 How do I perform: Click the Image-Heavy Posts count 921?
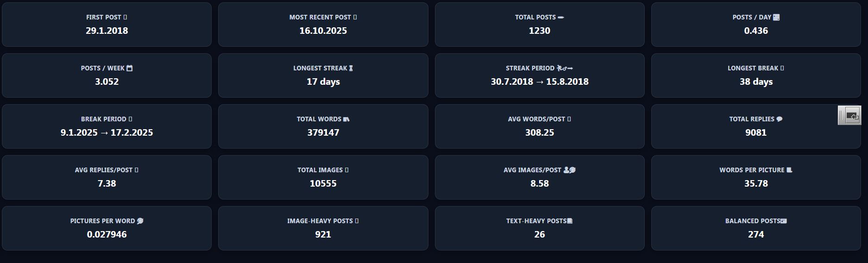pyautogui.click(x=323, y=234)
